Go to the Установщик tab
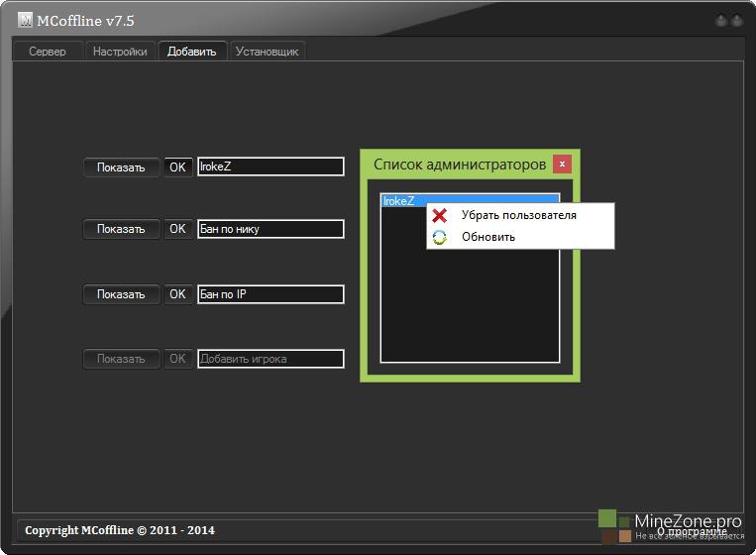Viewport: 756px width, 555px height. click(x=267, y=52)
